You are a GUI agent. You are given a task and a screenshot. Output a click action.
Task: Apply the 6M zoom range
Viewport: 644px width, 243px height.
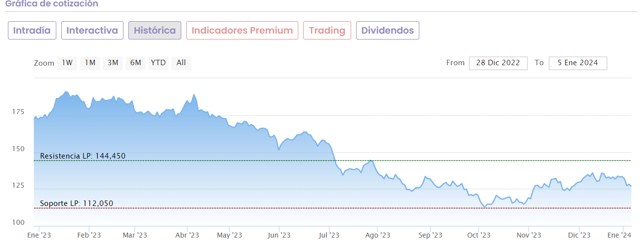click(136, 63)
